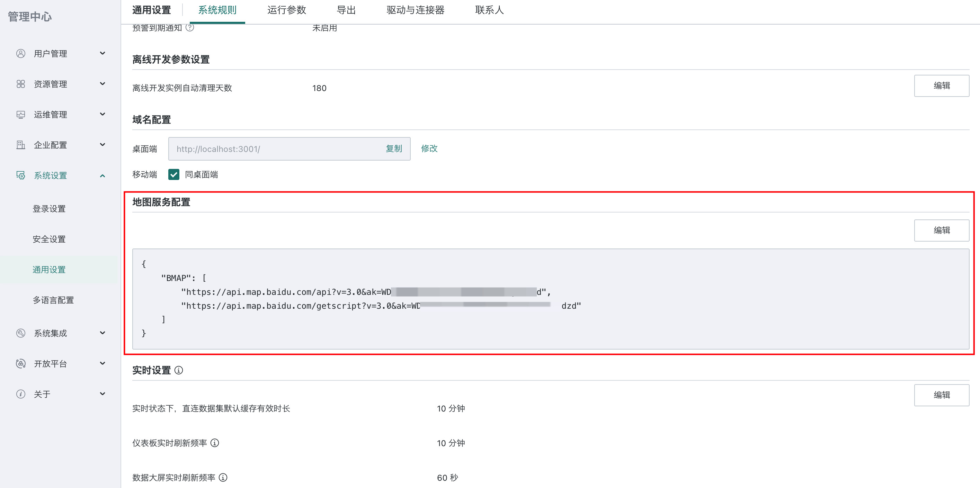Screen dimensions: 980x488
Task: Click the value 180 for 自动清理天数
Action: point(319,88)
